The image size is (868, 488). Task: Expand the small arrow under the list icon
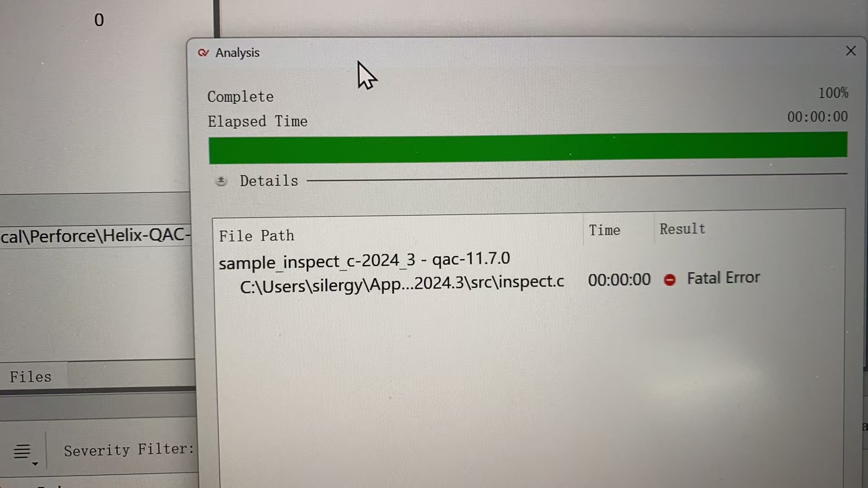(35, 464)
